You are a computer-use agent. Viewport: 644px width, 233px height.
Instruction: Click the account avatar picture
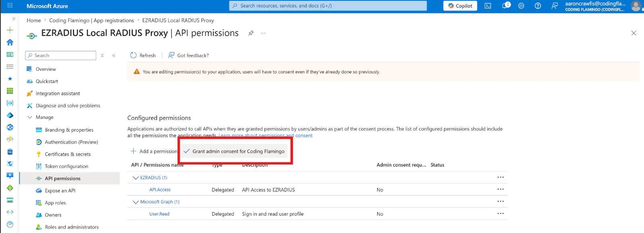click(x=636, y=6)
